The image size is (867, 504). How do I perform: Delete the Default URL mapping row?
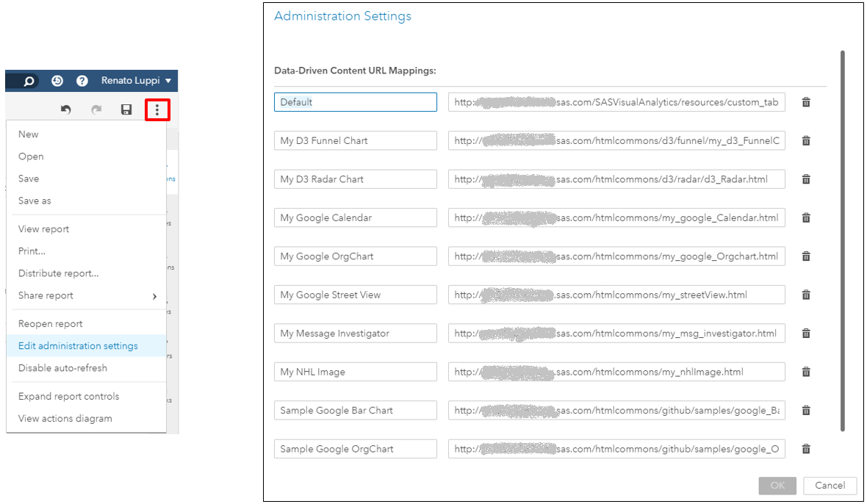click(806, 102)
